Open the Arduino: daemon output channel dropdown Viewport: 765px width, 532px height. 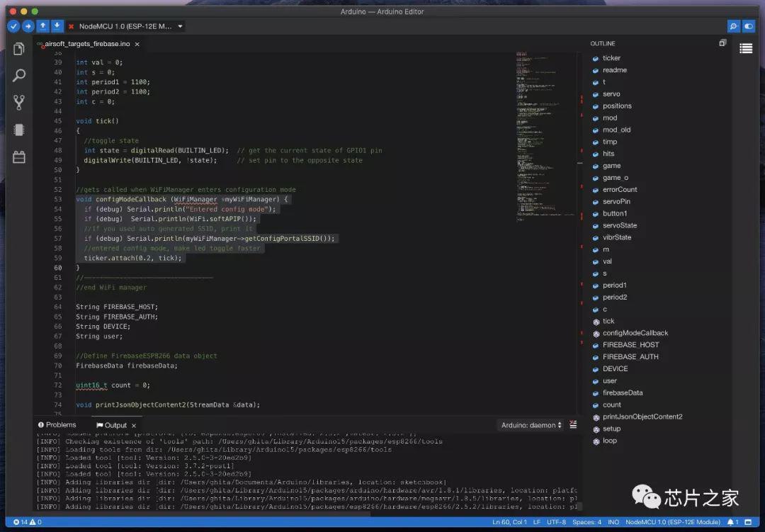pyautogui.click(x=531, y=425)
